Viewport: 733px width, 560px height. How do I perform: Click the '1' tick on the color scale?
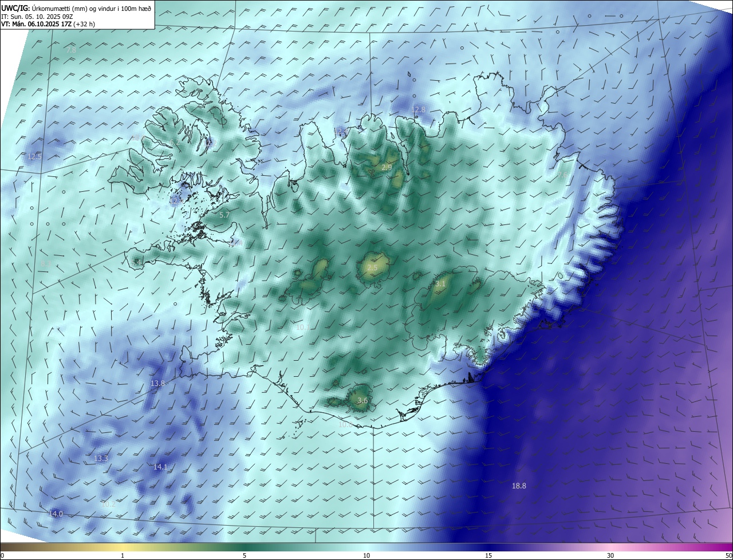click(123, 555)
